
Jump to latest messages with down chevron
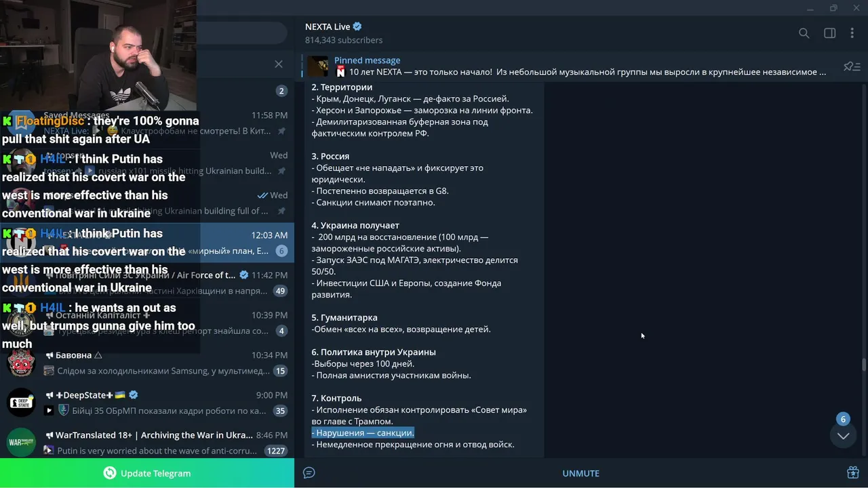coord(843,436)
